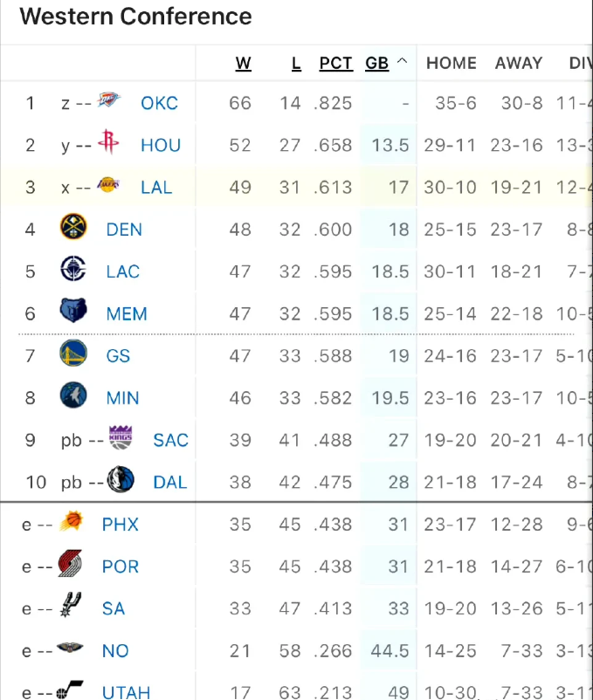This screenshot has width=593, height=700.
Task: Toggle the GB sort arrow
Action: point(402,61)
